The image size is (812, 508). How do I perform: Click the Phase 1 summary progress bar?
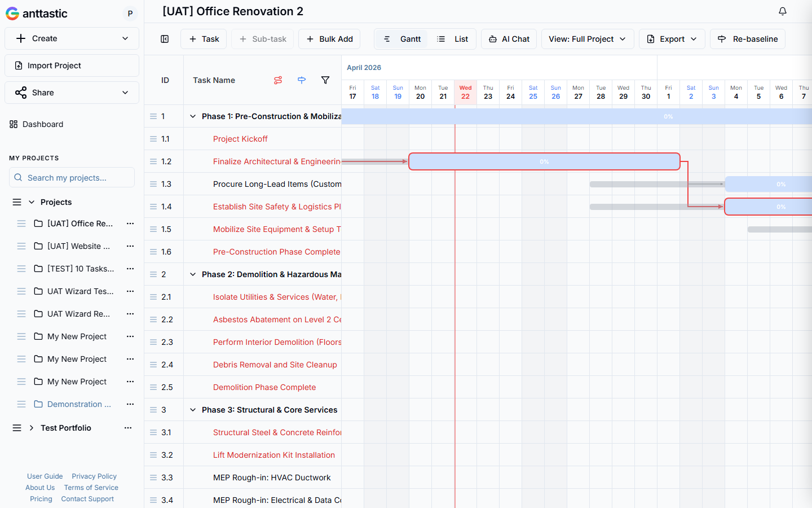(x=576, y=116)
